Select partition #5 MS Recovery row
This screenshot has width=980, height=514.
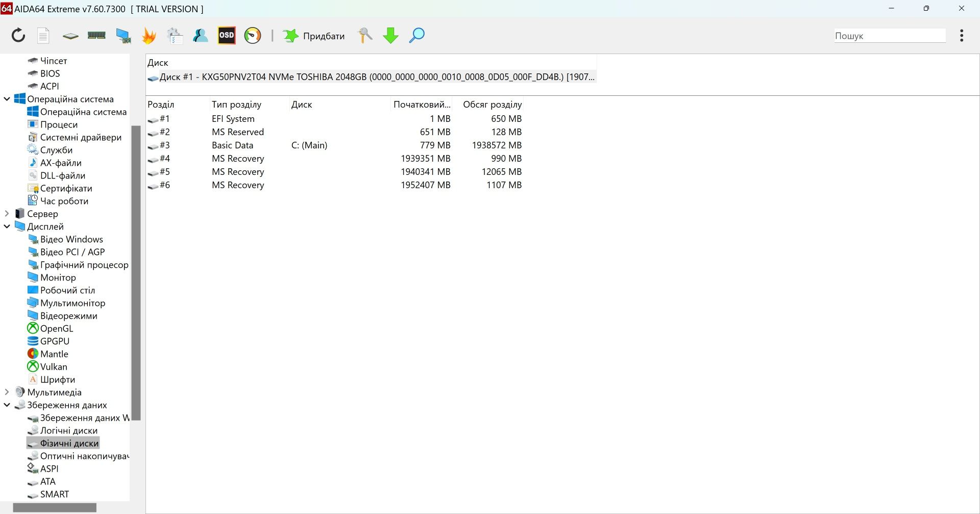pos(335,172)
